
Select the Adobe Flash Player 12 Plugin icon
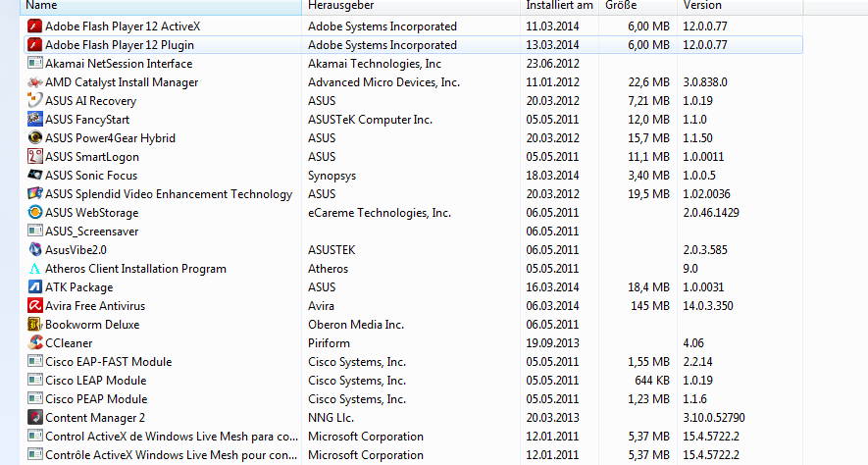35,45
